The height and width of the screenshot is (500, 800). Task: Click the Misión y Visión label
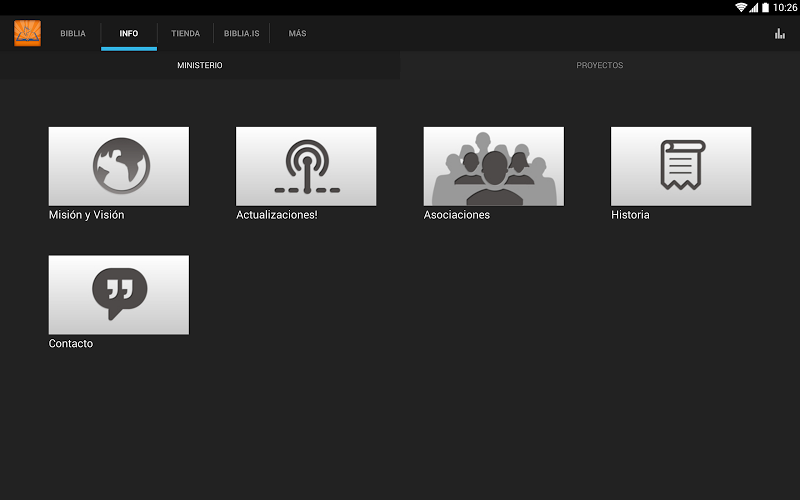click(x=87, y=215)
